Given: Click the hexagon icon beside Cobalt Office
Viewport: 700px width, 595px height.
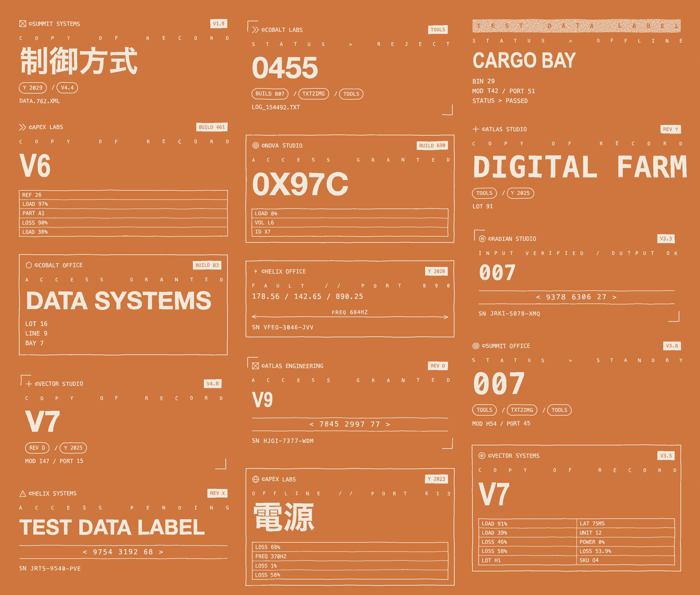Looking at the screenshot, I should click(29, 265).
